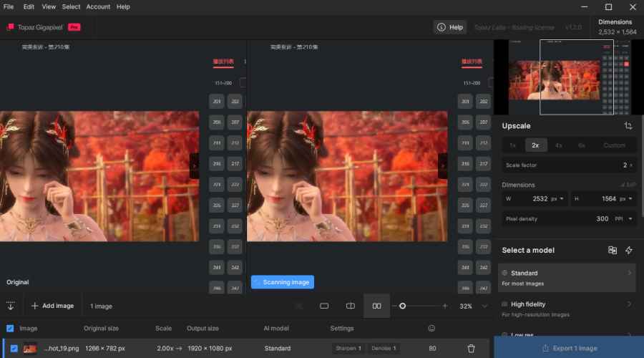This screenshot has height=358, width=644.
Task: Click the face recovery smiley header icon
Action: click(x=431, y=328)
